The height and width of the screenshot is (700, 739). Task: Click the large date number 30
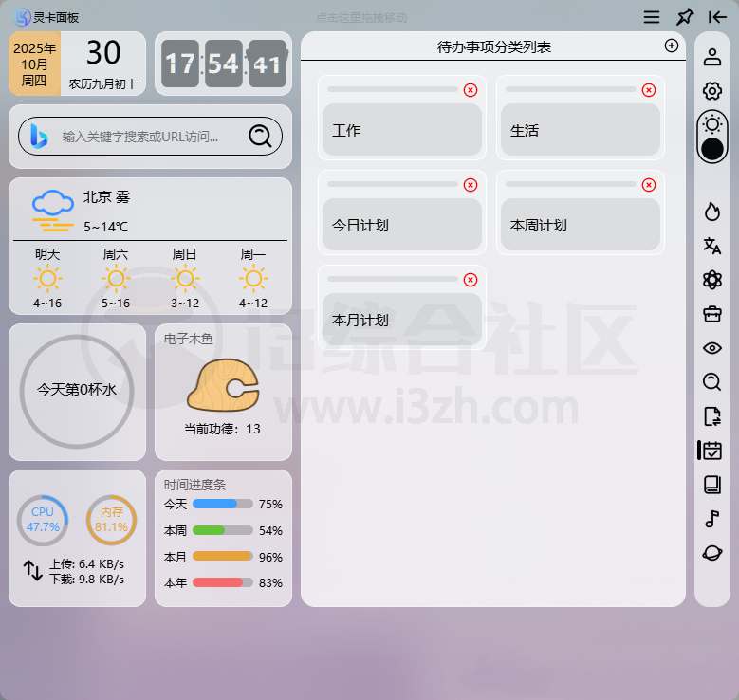click(x=103, y=52)
